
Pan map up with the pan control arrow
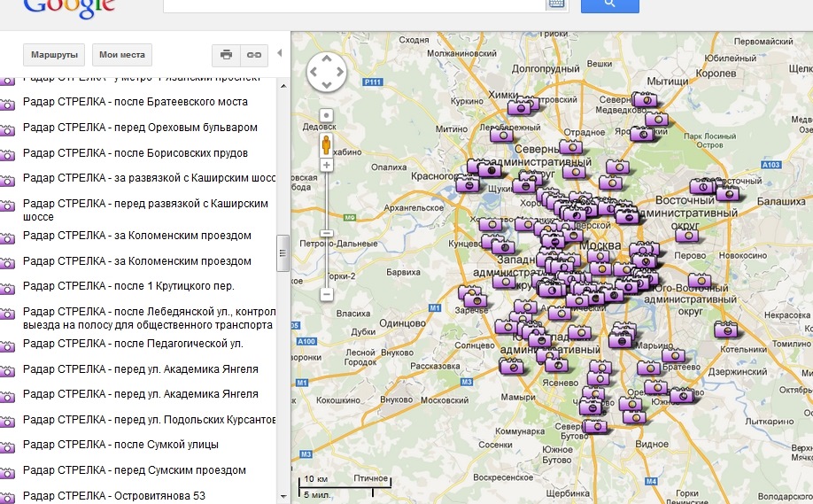click(327, 59)
